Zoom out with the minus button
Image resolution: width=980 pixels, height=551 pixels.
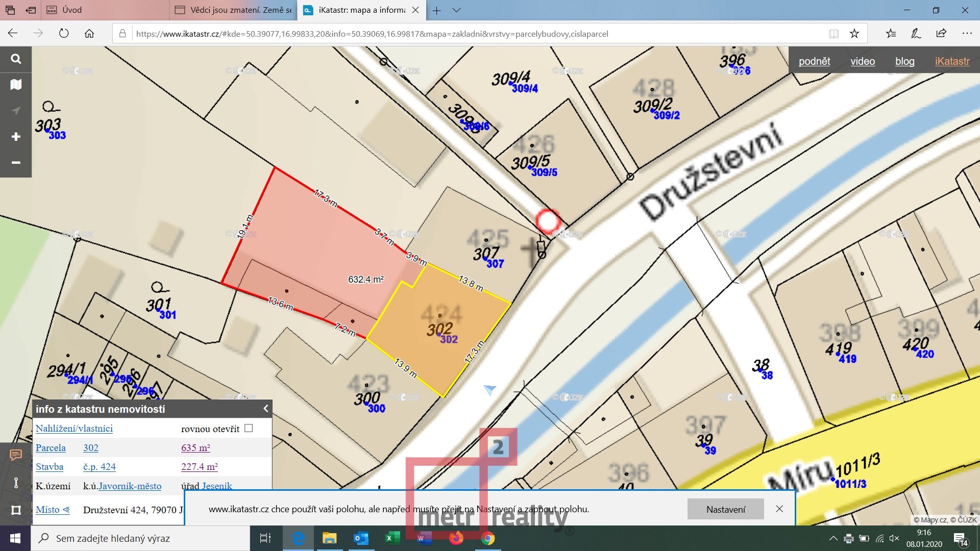click(x=16, y=162)
